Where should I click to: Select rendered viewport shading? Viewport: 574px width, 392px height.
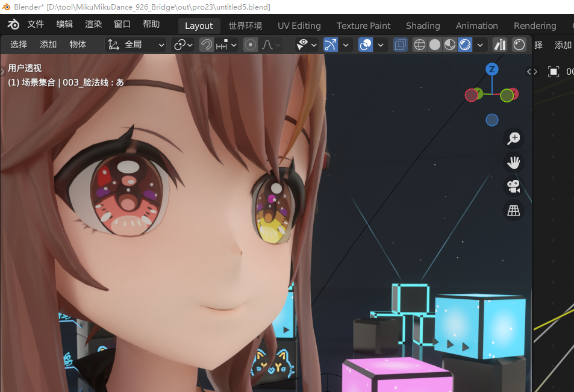pyautogui.click(x=465, y=45)
